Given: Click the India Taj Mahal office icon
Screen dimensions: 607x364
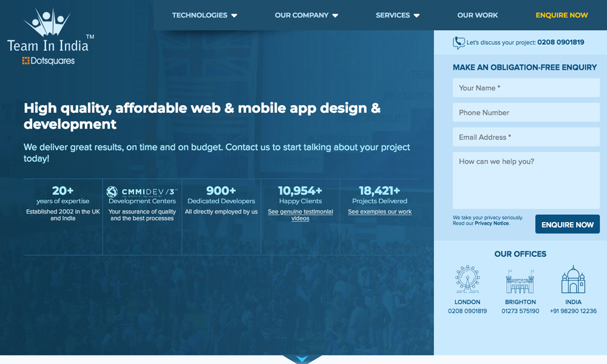Looking at the screenshot, I should pyautogui.click(x=573, y=280).
